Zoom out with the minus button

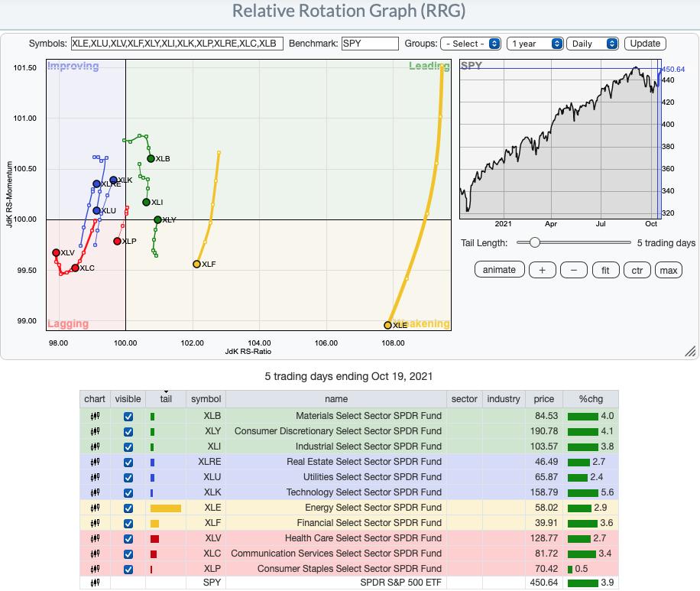click(x=574, y=270)
